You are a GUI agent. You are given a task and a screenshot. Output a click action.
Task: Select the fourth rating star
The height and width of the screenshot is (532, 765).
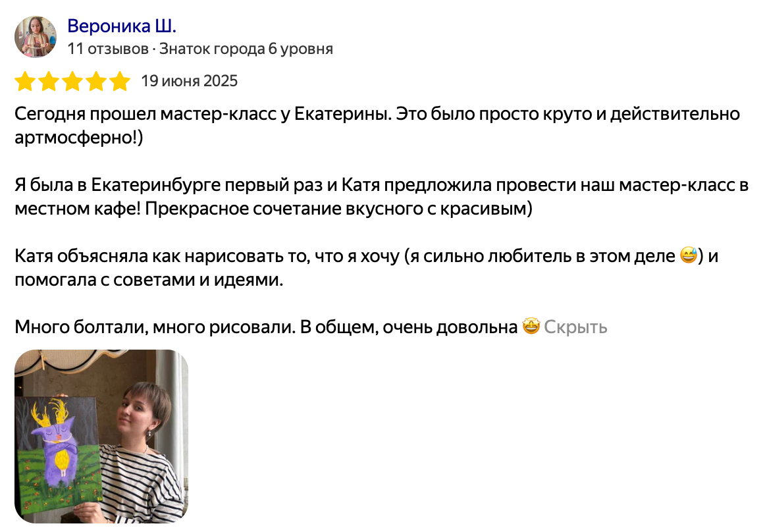click(x=95, y=82)
